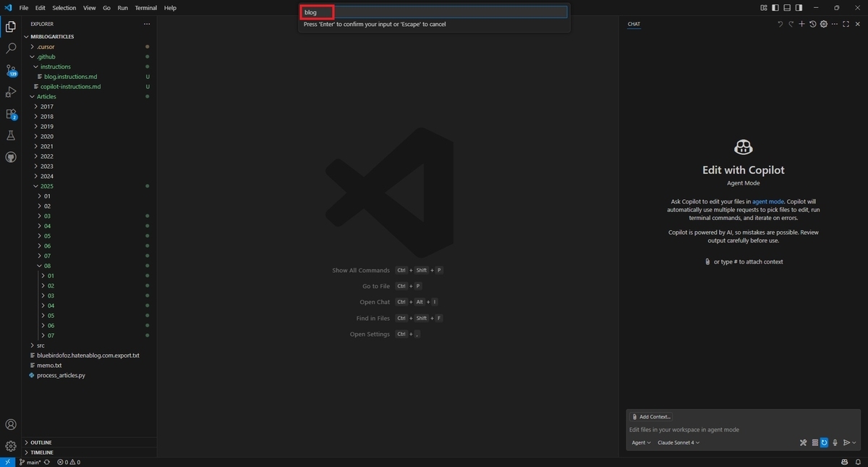Toggle the Secondary Side Bar layout button
Viewport: 868px width, 467px height.
(799, 8)
